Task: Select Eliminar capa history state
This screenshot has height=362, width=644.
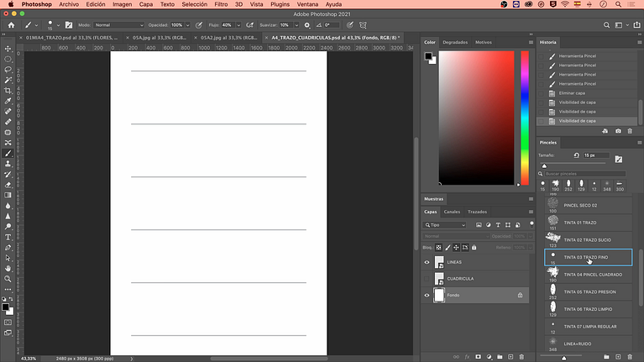Action: 587,93
